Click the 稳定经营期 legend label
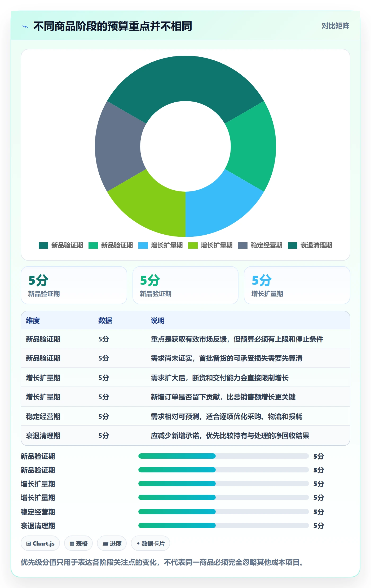Viewport: 371px width, 588px height. pyautogui.click(x=266, y=245)
